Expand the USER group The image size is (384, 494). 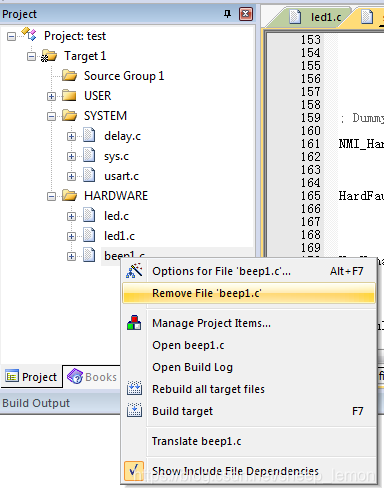pyautogui.click(x=51, y=96)
